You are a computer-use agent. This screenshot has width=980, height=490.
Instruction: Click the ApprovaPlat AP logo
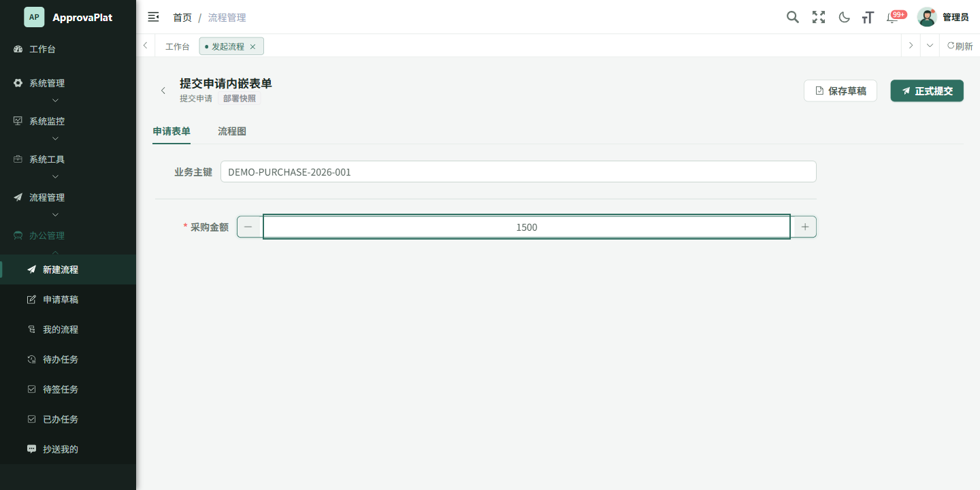click(34, 17)
